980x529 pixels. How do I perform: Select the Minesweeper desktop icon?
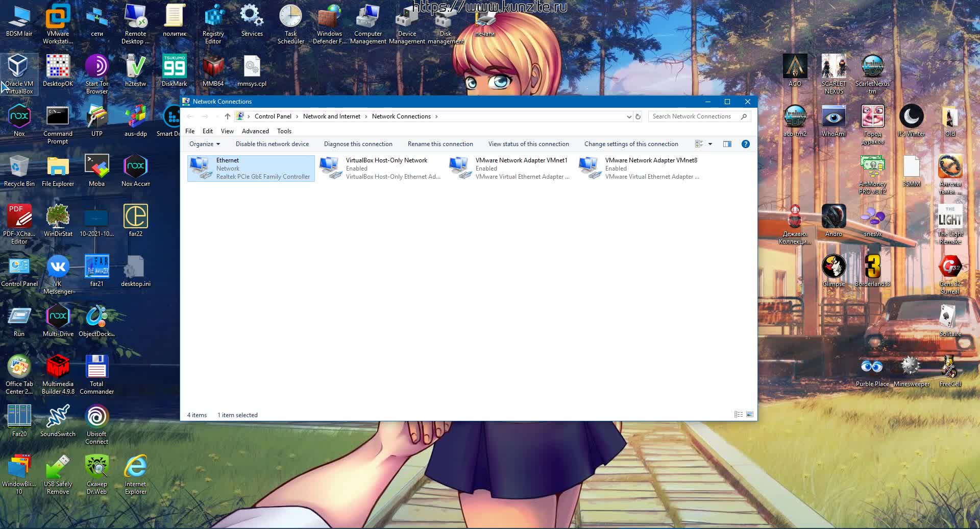911,371
